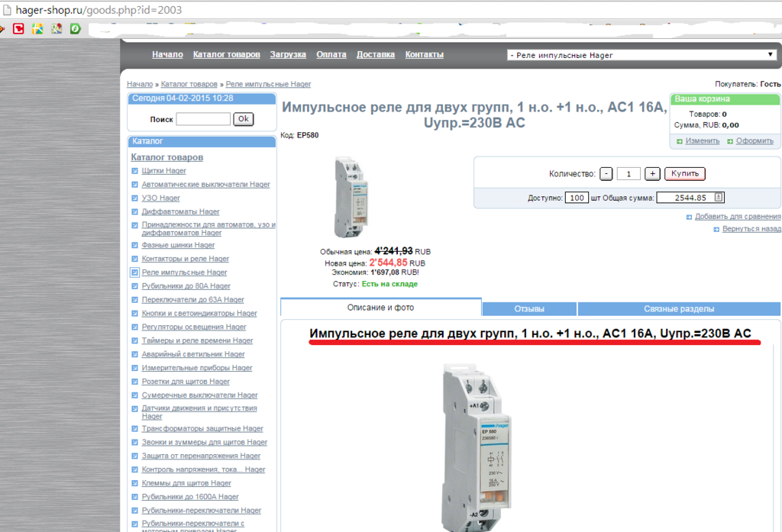The width and height of the screenshot is (782, 532).
Task: Click the page icon beside the URL
Action: point(7,10)
